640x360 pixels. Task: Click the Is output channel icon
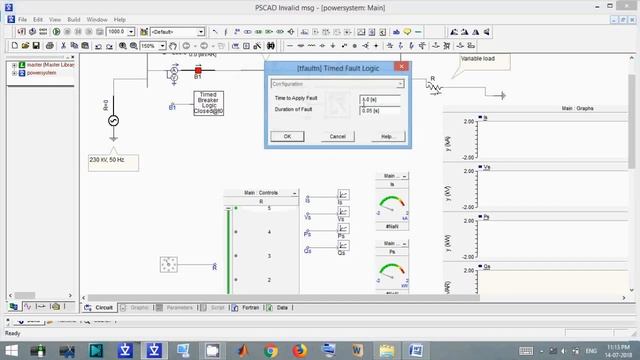coord(343,195)
